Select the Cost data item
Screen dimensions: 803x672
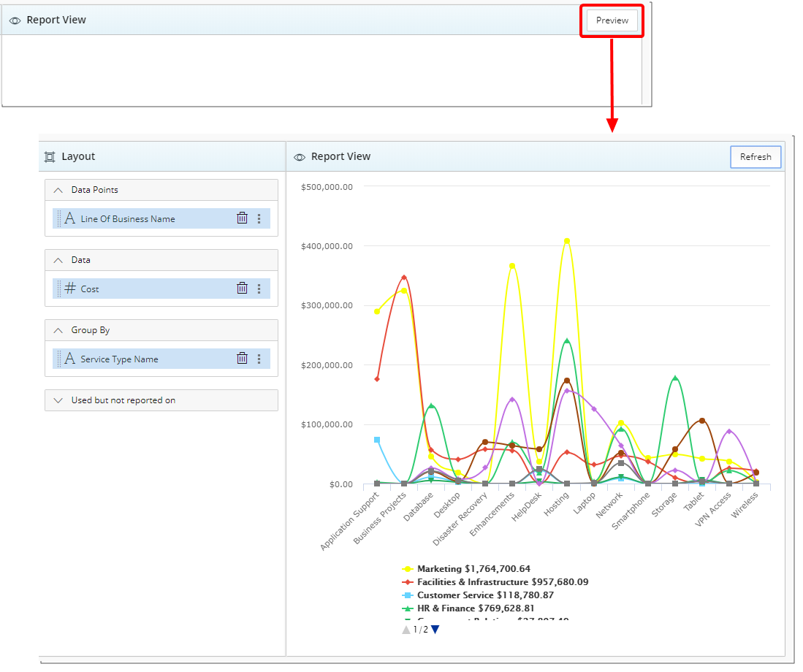tap(161, 289)
